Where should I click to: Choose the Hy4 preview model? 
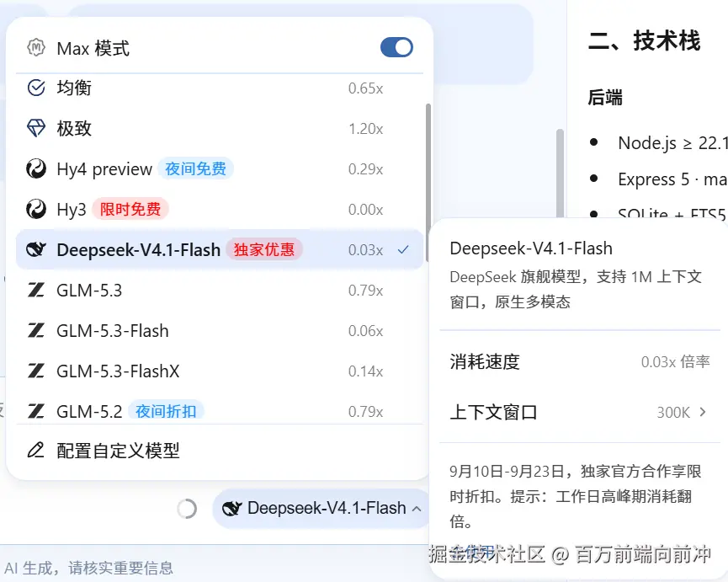pyautogui.click(x=220, y=168)
